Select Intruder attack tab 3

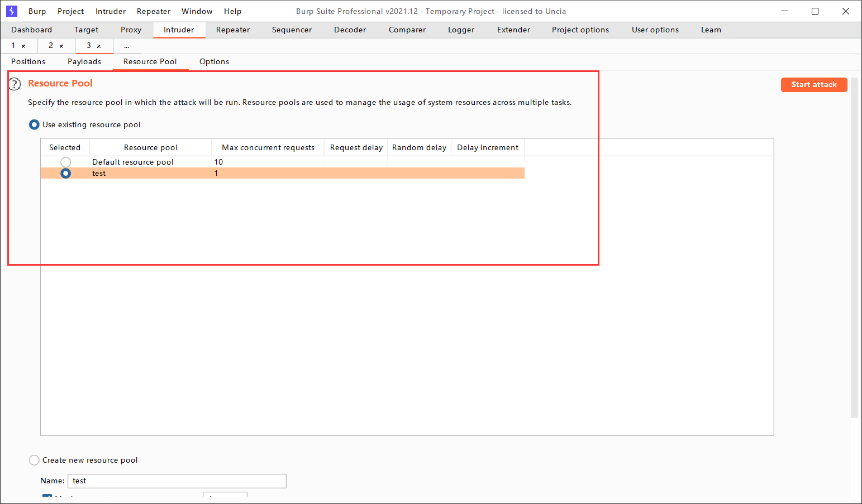click(89, 46)
